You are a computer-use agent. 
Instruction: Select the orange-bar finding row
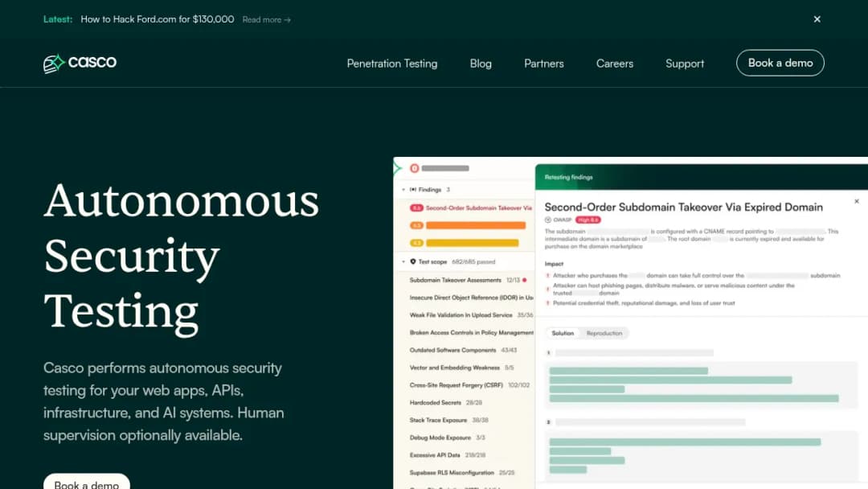click(467, 225)
